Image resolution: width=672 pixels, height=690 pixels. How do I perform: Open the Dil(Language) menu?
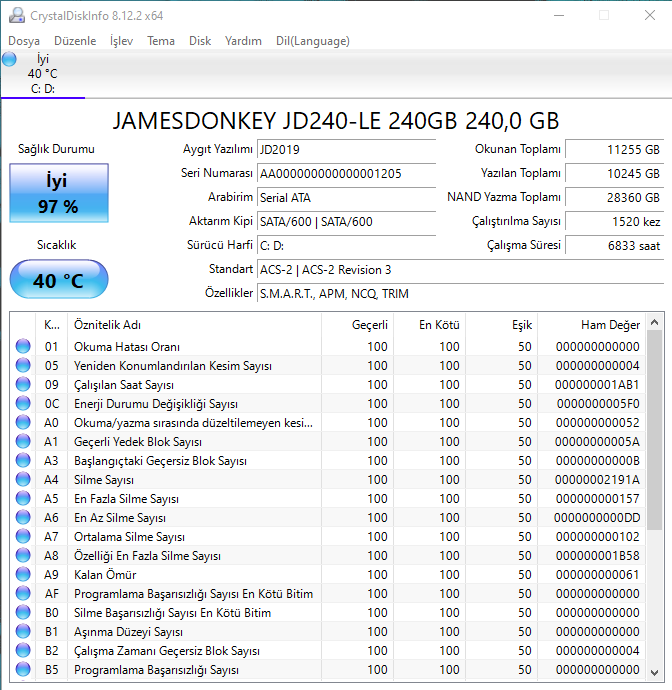[x=312, y=41]
